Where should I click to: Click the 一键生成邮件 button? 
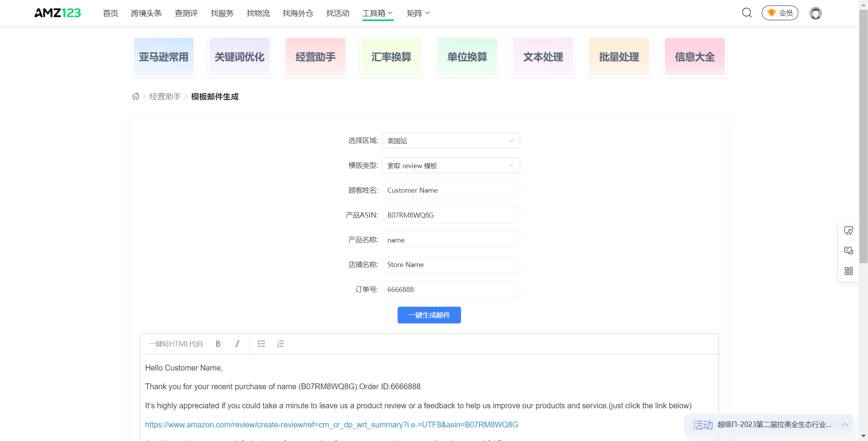428,315
